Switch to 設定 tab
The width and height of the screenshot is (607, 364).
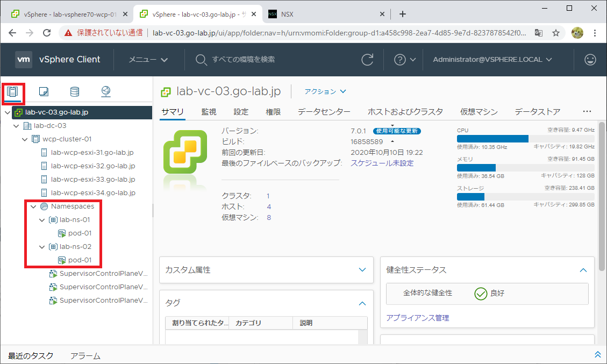tap(241, 112)
